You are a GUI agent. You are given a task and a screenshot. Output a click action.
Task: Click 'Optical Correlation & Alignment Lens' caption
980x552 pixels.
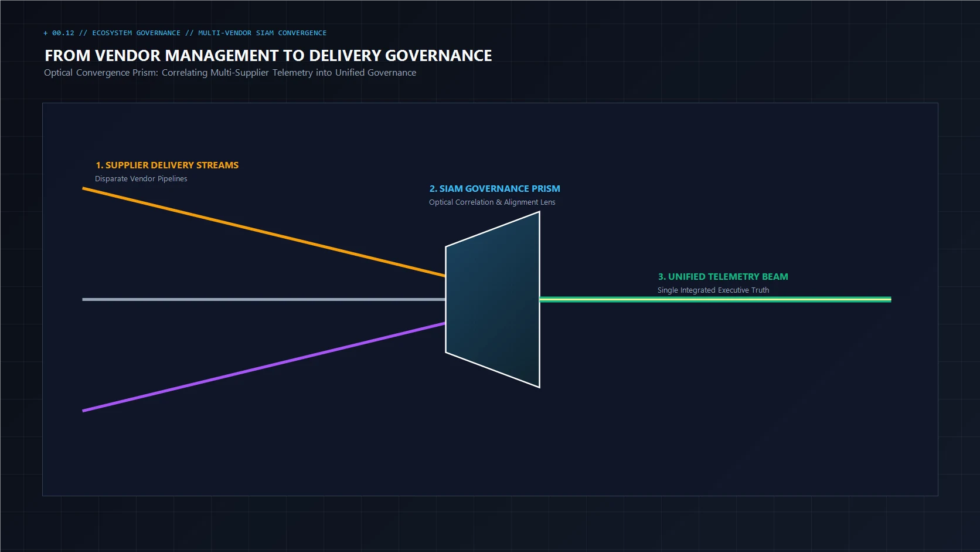click(492, 202)
